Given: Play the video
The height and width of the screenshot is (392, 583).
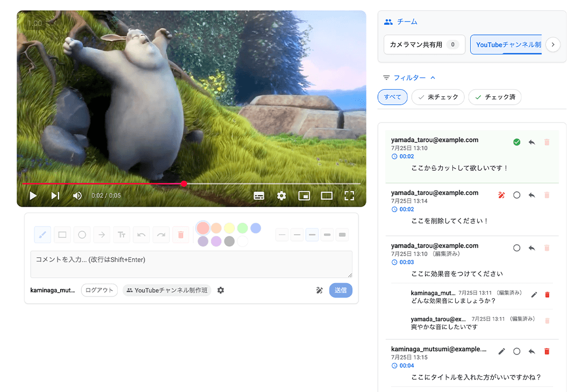Looking at the screenshot, I should click(33, 195).
